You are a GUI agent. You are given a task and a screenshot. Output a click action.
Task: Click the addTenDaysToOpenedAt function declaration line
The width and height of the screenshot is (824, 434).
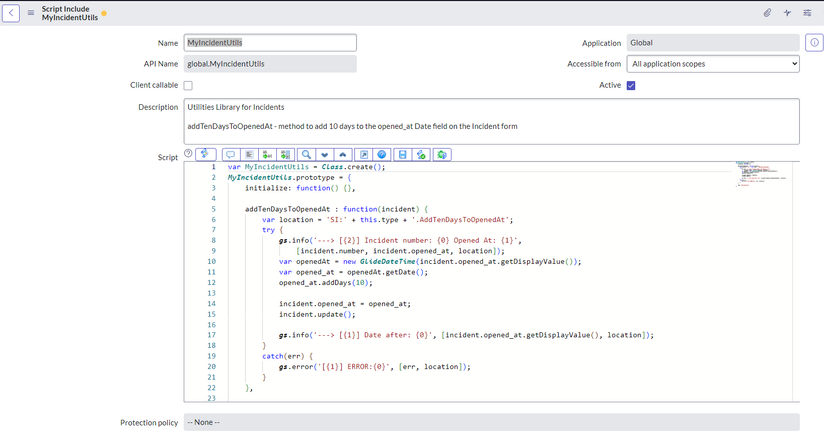(336, 209)
